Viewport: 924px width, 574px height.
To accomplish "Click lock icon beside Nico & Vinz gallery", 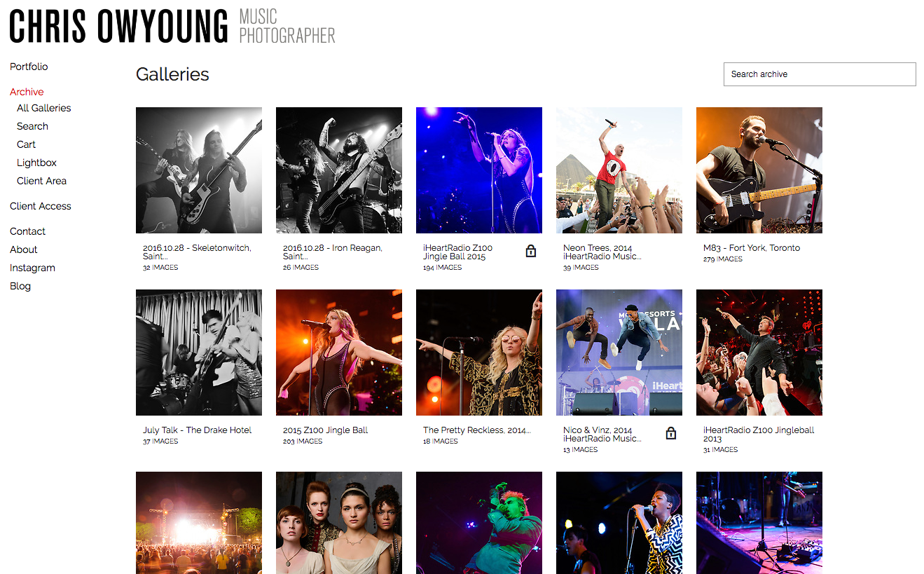I will (x=671, y=433).
